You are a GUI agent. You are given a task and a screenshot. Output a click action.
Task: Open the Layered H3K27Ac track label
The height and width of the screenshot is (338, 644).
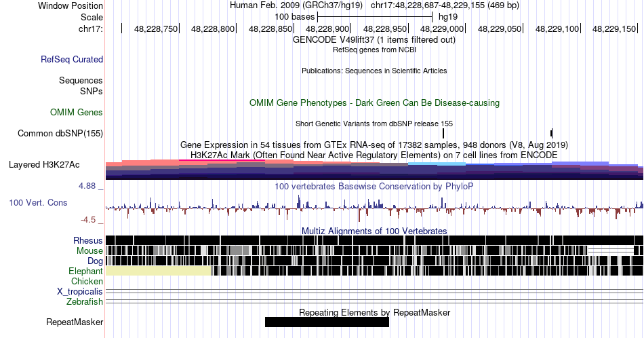tap(44, 164)
